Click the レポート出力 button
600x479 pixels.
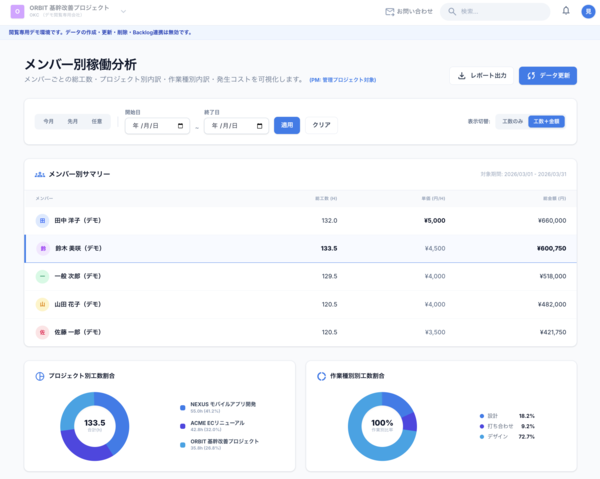480,75
